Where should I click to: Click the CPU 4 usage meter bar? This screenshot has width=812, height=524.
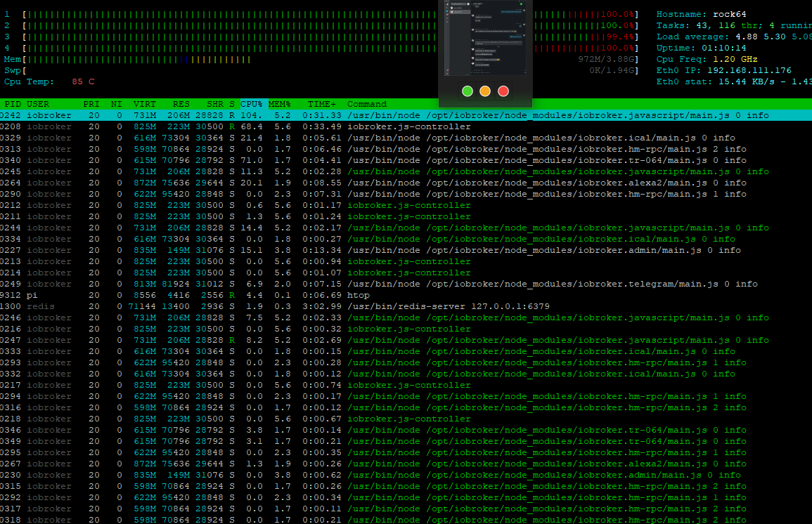point(330,48)
